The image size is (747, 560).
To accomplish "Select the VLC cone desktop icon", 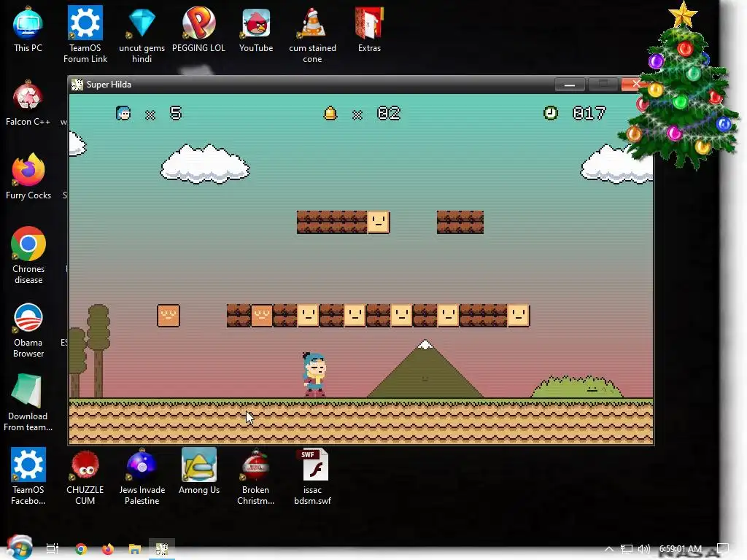I will [312, 34].
